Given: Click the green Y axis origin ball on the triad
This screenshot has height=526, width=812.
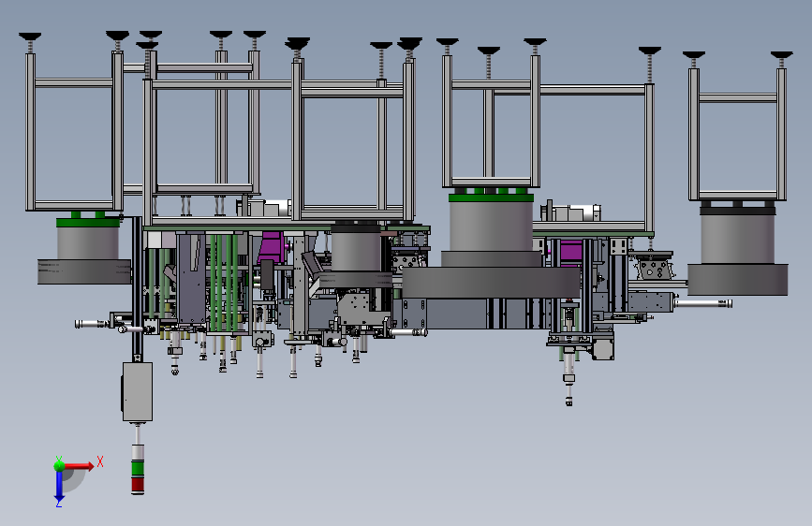Looking at the screenshot, I should coord(59,465).
